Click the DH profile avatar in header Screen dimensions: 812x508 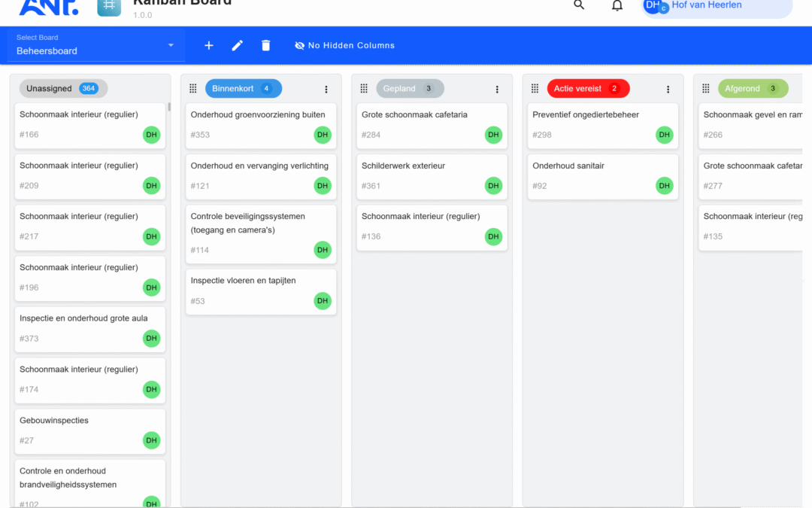tap(653, 5)
